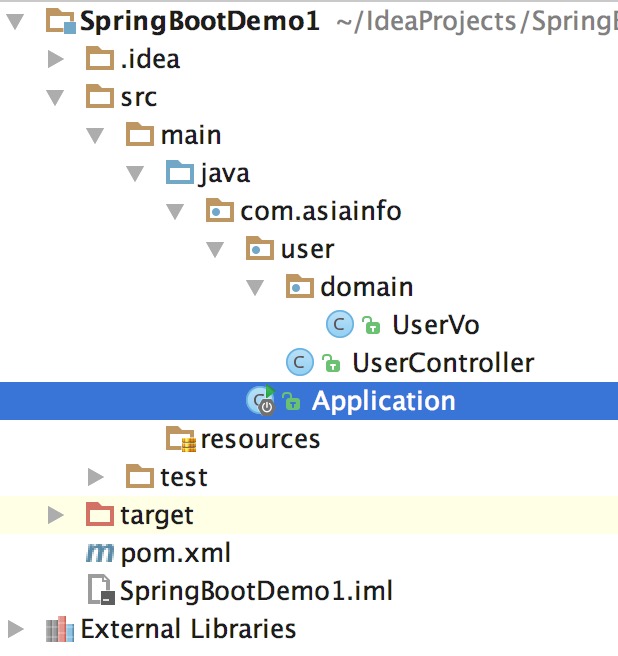Viewport: 618px width, 656px height.
Task: Select the domain package
Action: tap(366, 287)
